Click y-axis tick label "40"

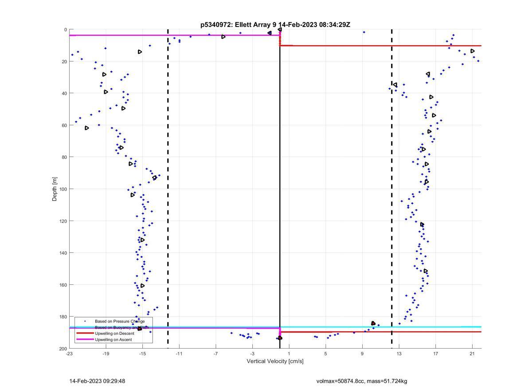[64, 93]
